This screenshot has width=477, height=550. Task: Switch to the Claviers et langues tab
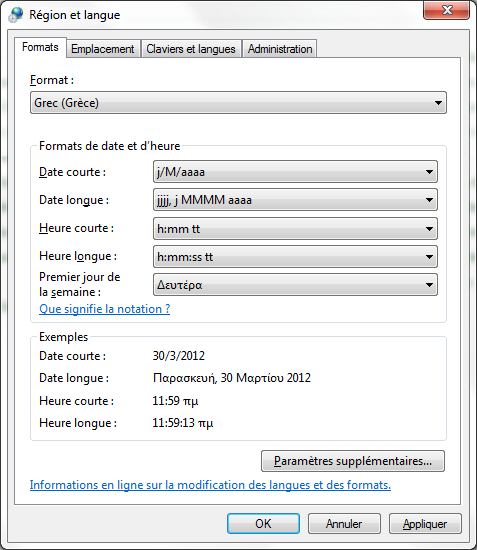click(191, 49)
